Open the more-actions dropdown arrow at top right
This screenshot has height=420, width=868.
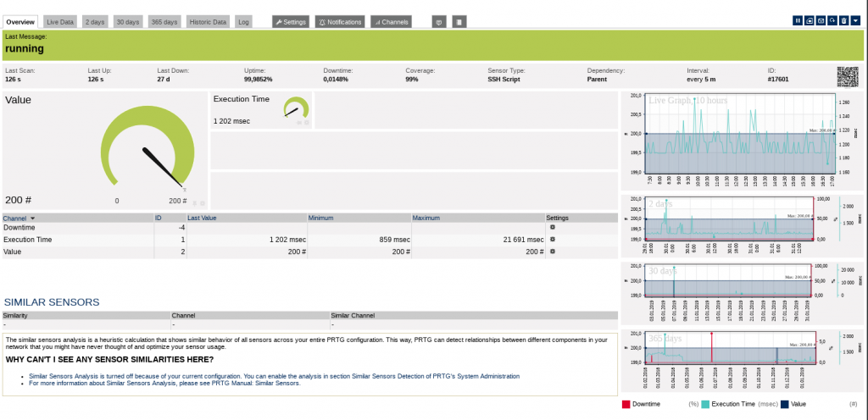click(x=856, y=20)
